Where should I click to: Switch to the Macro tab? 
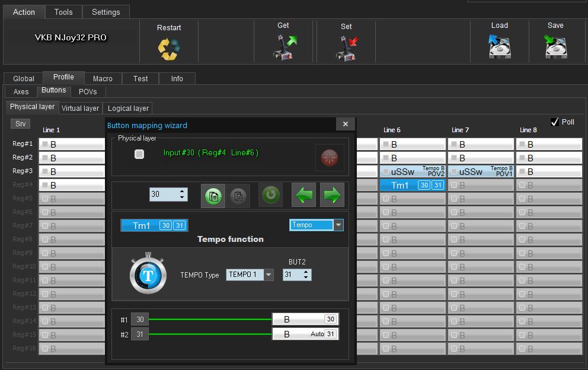(x=103, y=78)
